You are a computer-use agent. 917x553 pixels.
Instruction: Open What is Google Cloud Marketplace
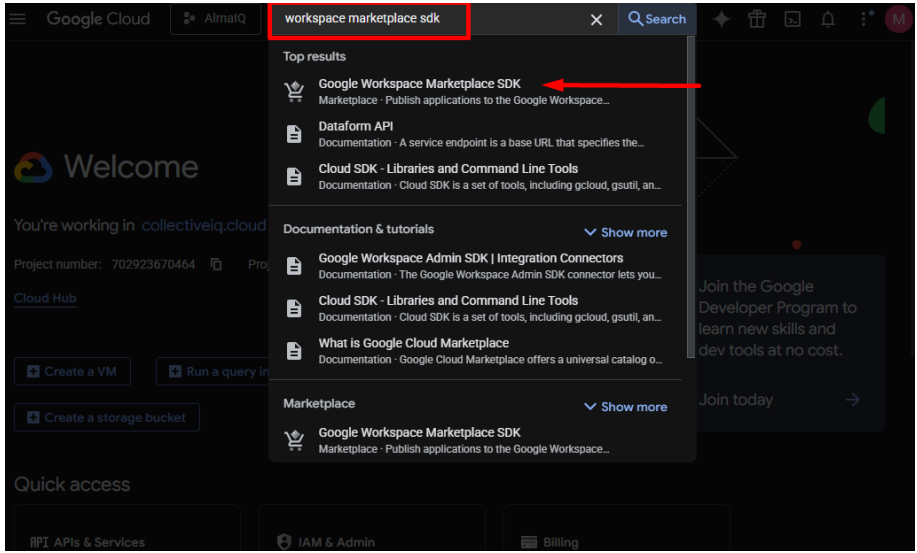click(x=475, y=351)
